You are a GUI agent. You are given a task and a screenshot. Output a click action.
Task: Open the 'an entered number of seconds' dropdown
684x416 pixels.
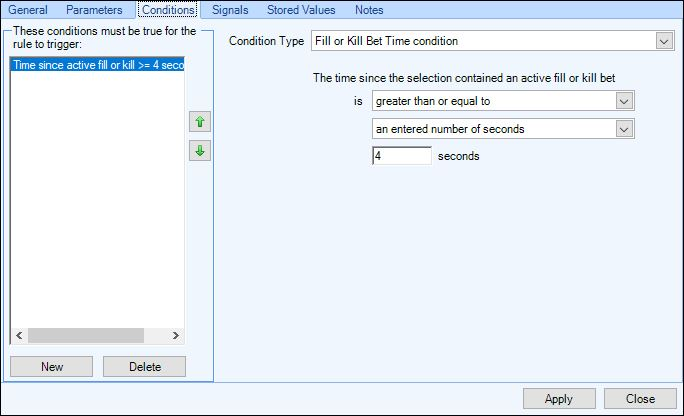503,129
